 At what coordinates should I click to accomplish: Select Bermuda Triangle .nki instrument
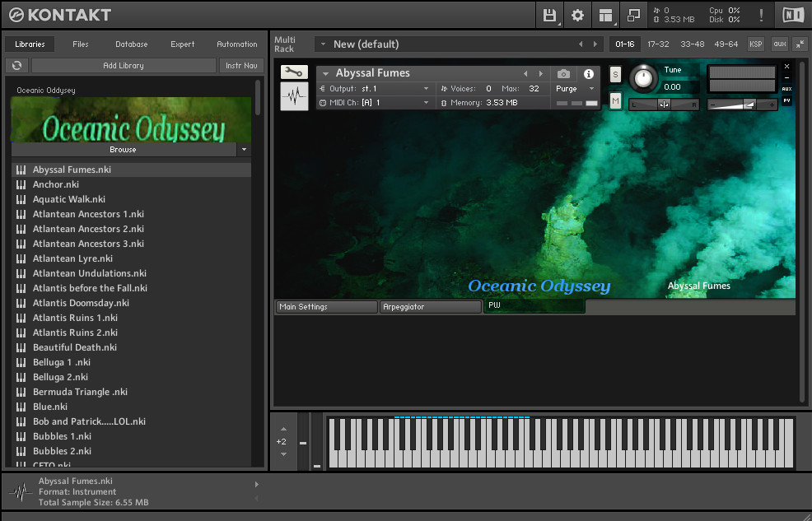(131, 392)
